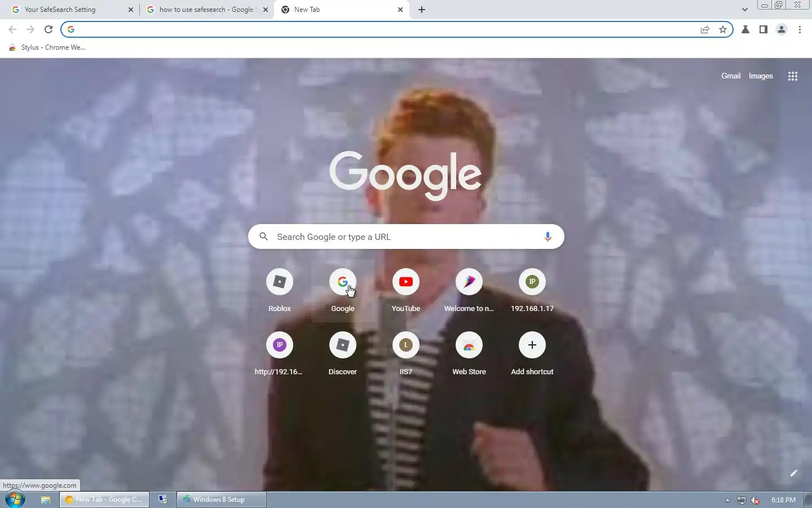Expand the tab search dropdown arrow
The height and width of the screenshot is (508, 812).
click(x=744, y=10)
